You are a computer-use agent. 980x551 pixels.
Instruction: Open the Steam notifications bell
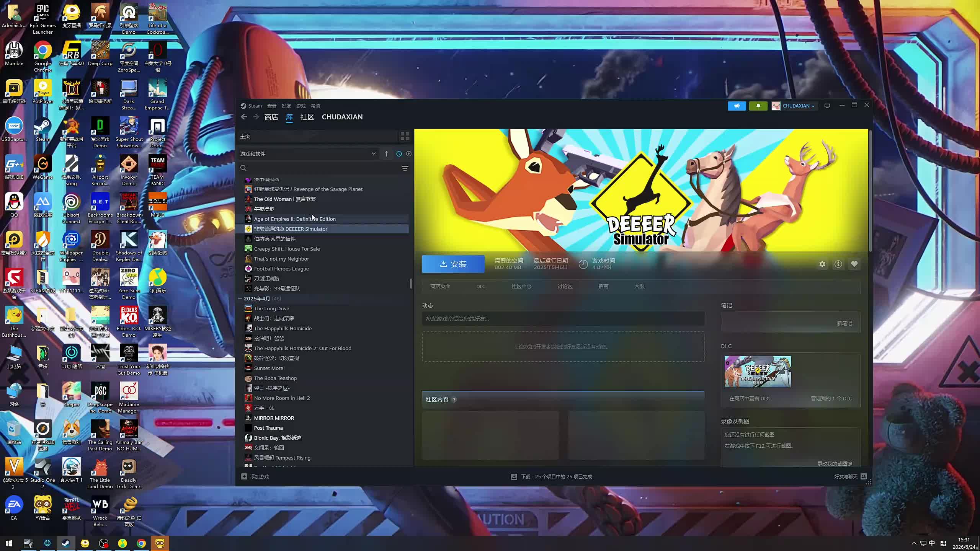[758, 106]
